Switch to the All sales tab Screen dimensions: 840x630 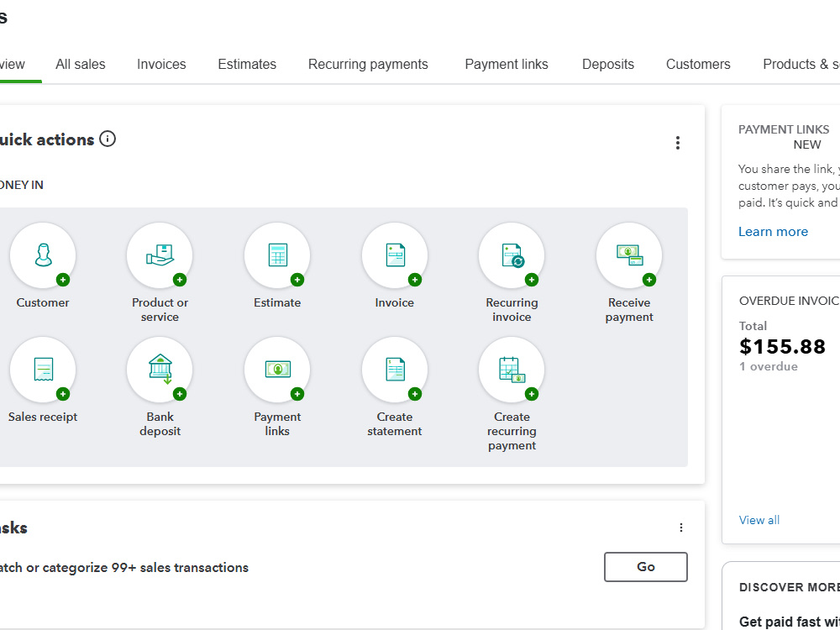point(81,65)
